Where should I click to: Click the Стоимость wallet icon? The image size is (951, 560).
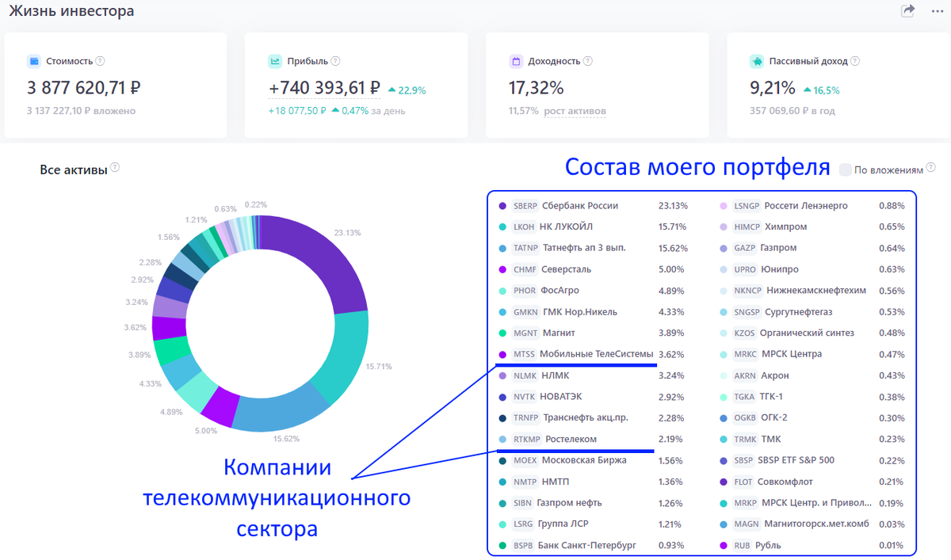coord(33,61)
